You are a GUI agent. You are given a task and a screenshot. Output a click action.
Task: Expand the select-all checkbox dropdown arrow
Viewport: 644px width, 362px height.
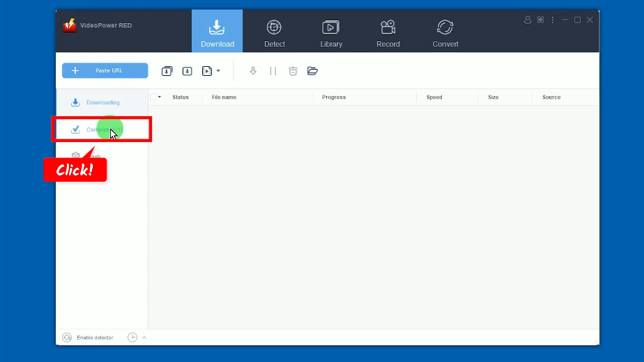pyautogui.click(x=160, y=97)
